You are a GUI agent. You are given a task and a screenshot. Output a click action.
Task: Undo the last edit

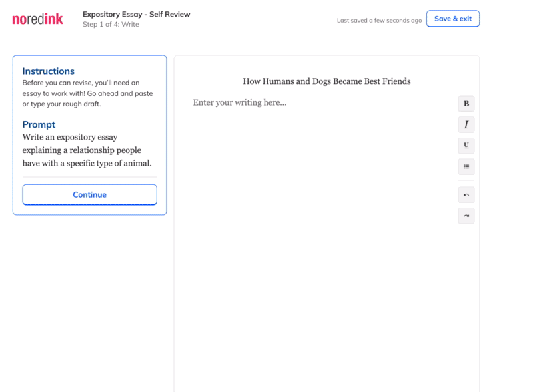point(466,194)
